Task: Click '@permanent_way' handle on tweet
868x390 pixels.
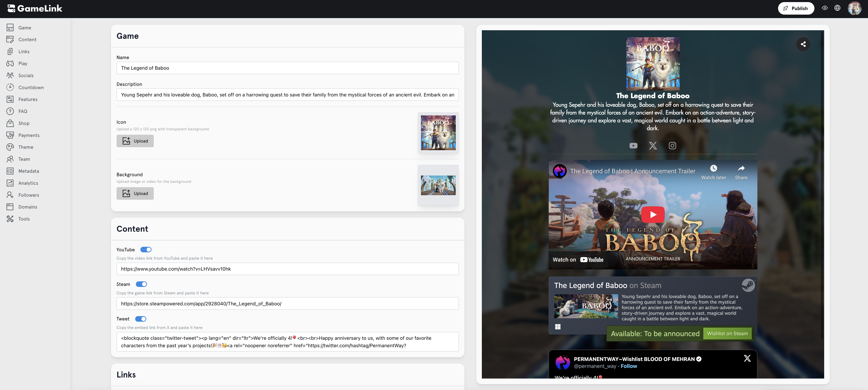Action: tap(595, 366)
